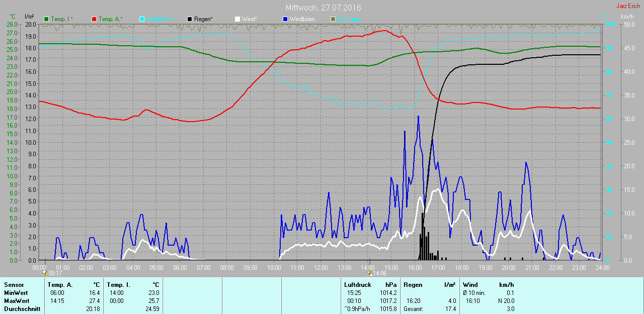The width and height of the screenshot is (644, 314).
Task: Click the 'Temp. I.*' legend label
Action: tap(62, 19)
